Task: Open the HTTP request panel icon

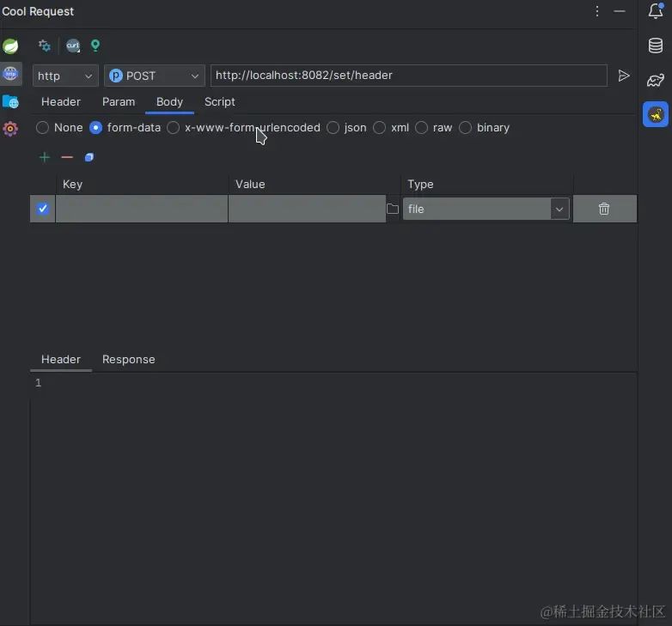Action: [10, 74]
